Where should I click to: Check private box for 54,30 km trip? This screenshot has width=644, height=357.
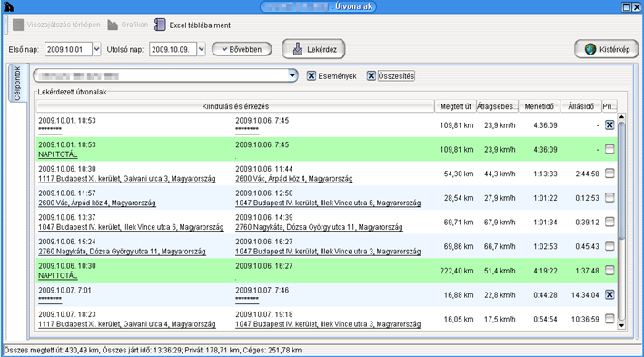609,174
